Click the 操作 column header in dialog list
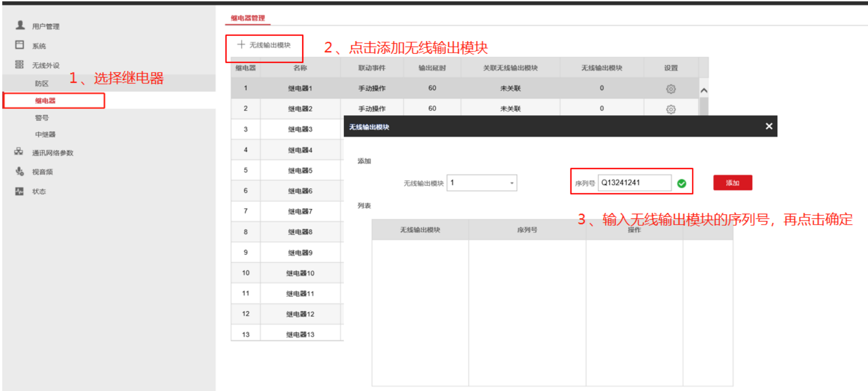Viewport: 868px width, 391px height. 634,230
